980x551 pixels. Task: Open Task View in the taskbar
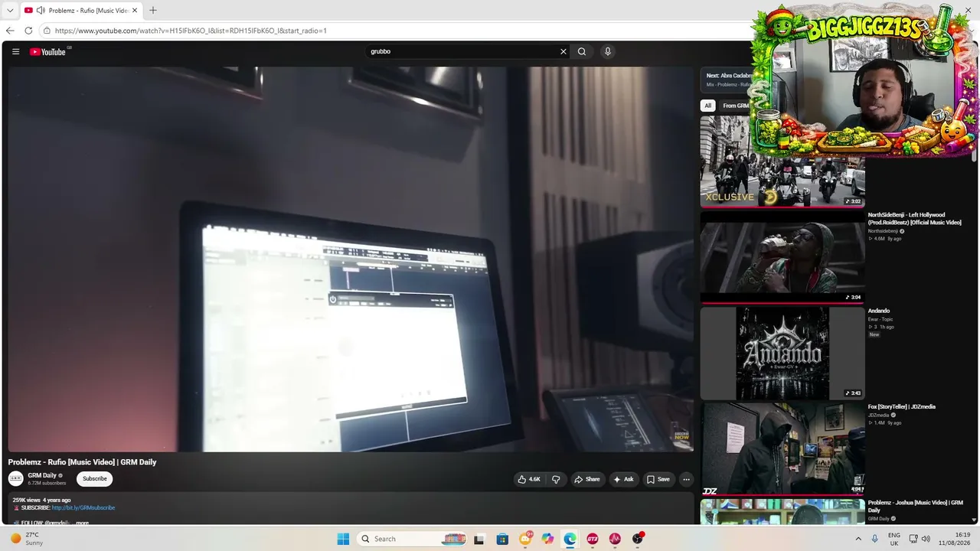(x=479, y=539)
